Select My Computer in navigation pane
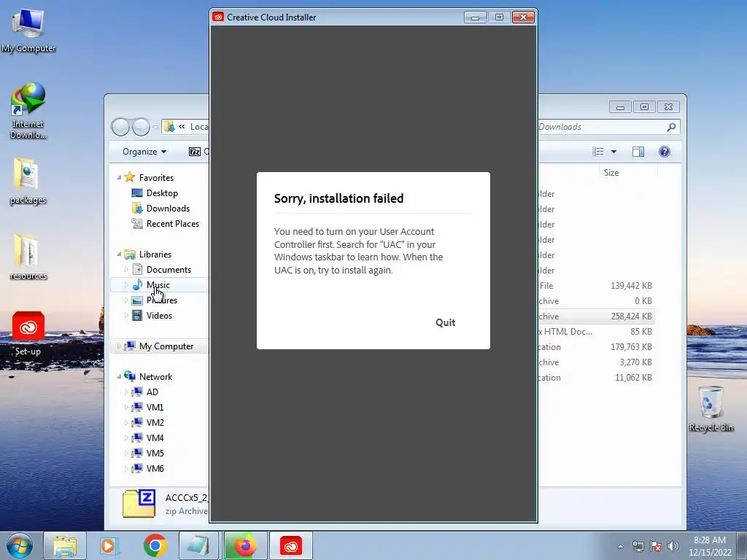The height and width of the screenshot is (560, 747). [x=166, y=346]
